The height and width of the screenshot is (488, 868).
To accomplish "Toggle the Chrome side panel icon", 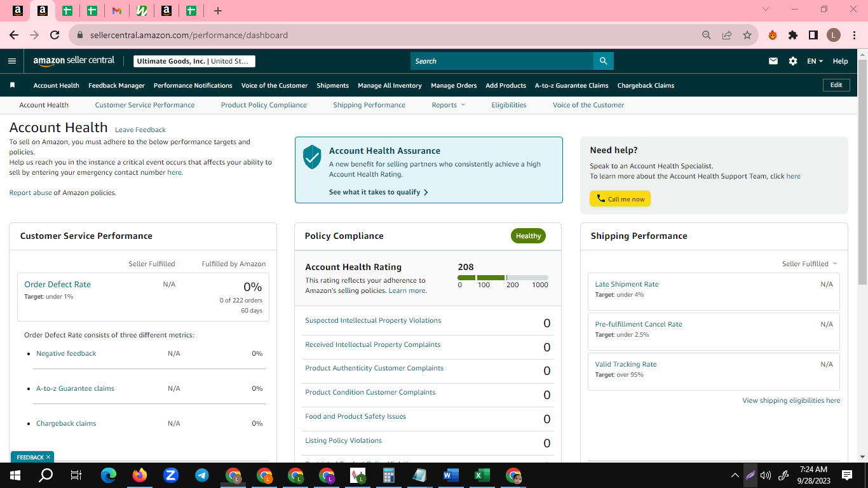I will (x=813, y=36).
